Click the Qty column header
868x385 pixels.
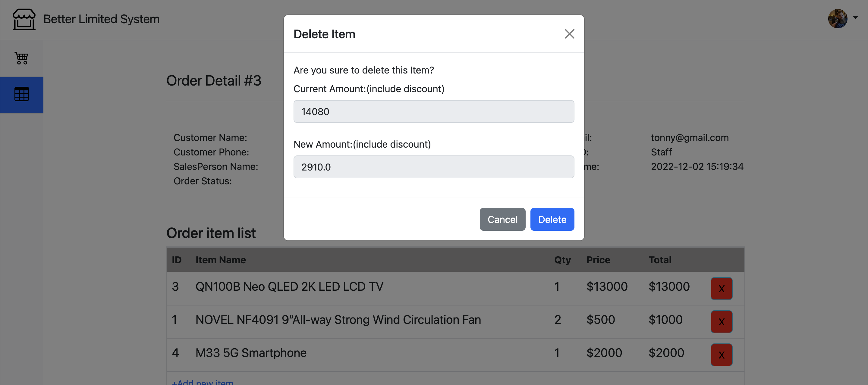pyautogui.click(x=562, y=260)
